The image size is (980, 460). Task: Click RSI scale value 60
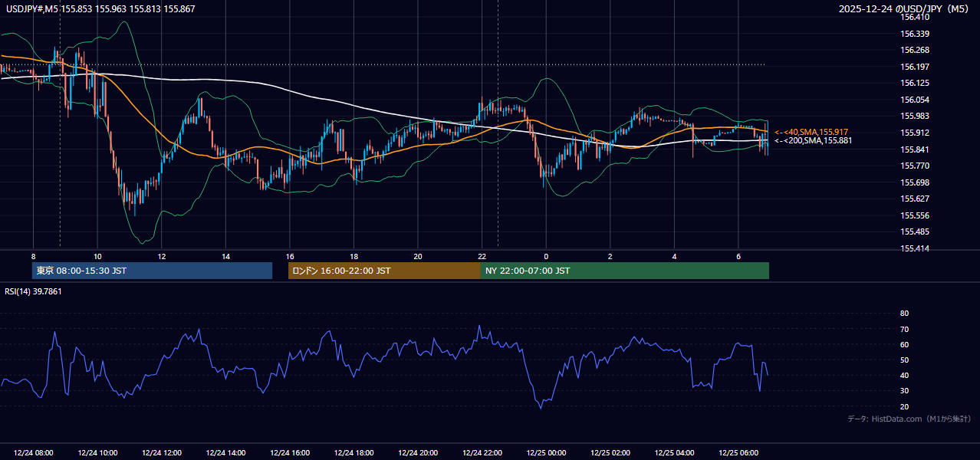pos(904,344)
